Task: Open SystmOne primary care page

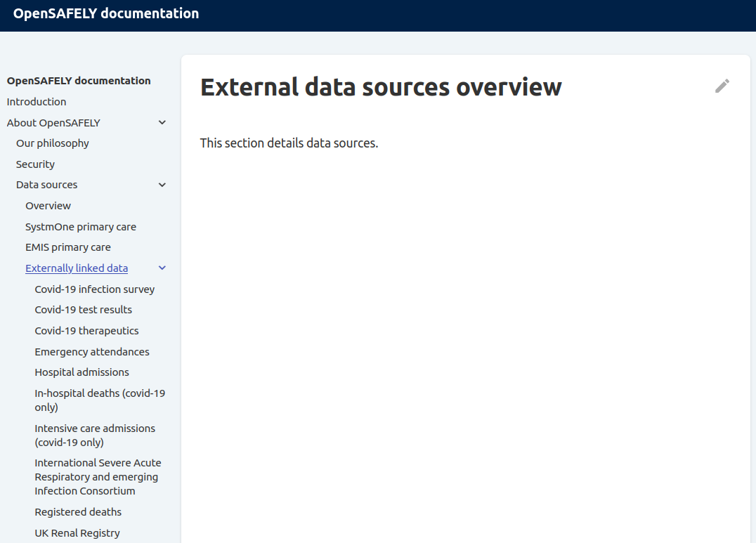Action: pyautogui.click(x=81, y=227)
